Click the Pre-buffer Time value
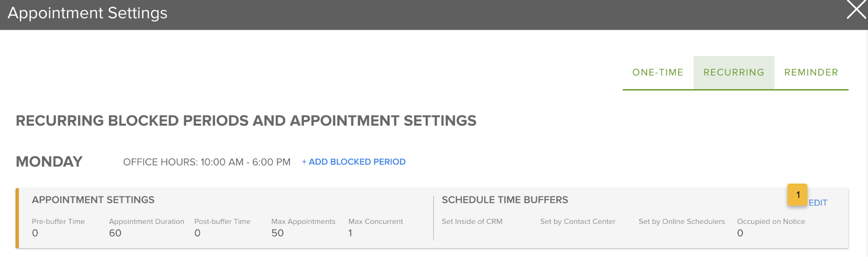Viewport: 868px width, 257px height. [x=35, y=233]
